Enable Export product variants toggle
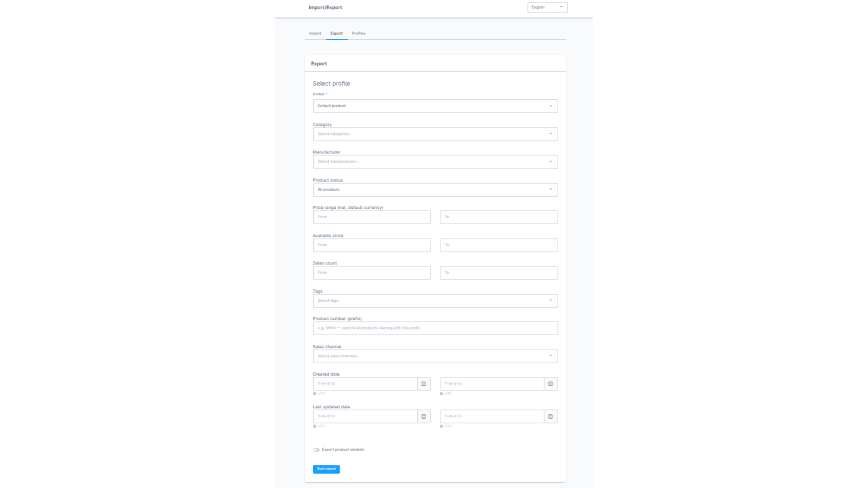This screenshot has width=868, height=488. point(316,450)
